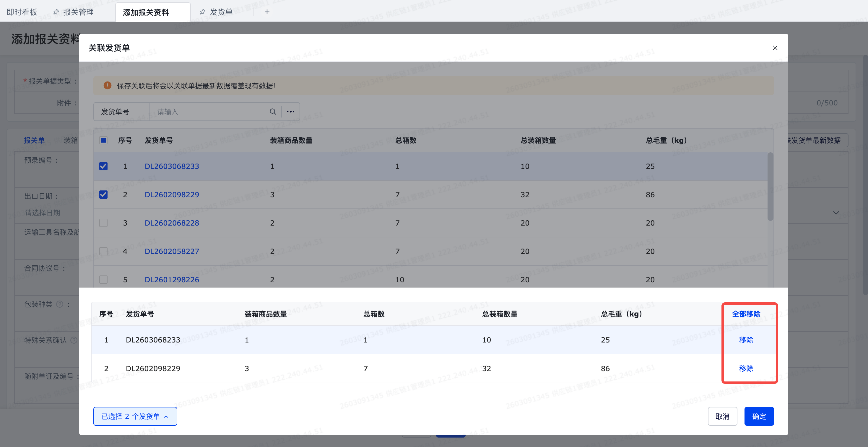Click the orange warning icon in notice

(108, 86)
